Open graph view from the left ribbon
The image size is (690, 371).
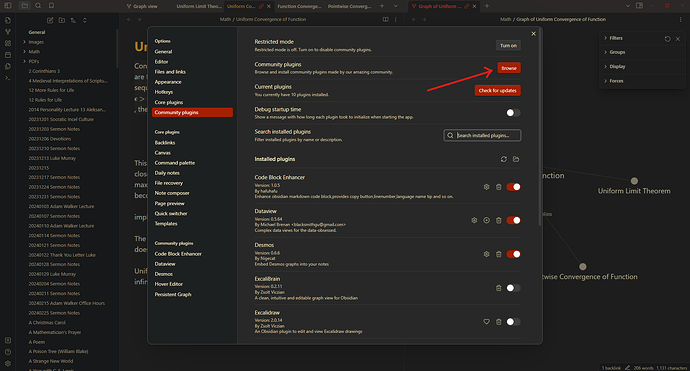(8, 32)
